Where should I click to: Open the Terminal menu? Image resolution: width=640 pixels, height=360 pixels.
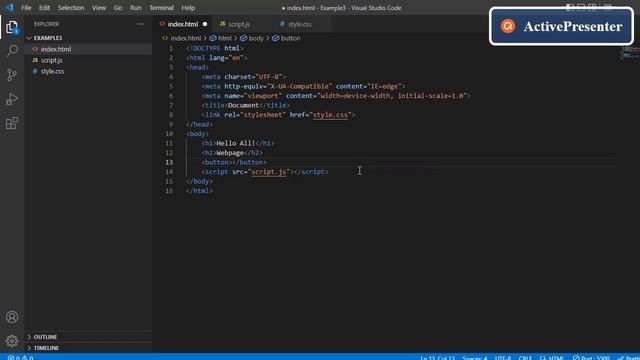coord(161,8)
